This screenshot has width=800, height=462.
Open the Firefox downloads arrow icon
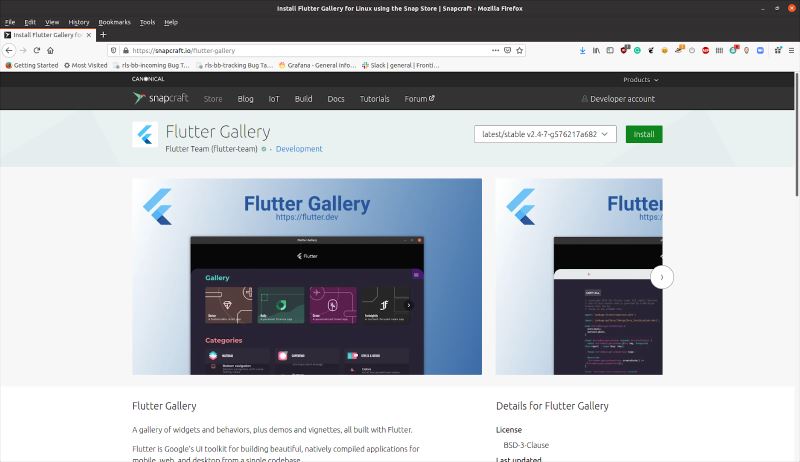pyautogui.click(x=582, y=50)
